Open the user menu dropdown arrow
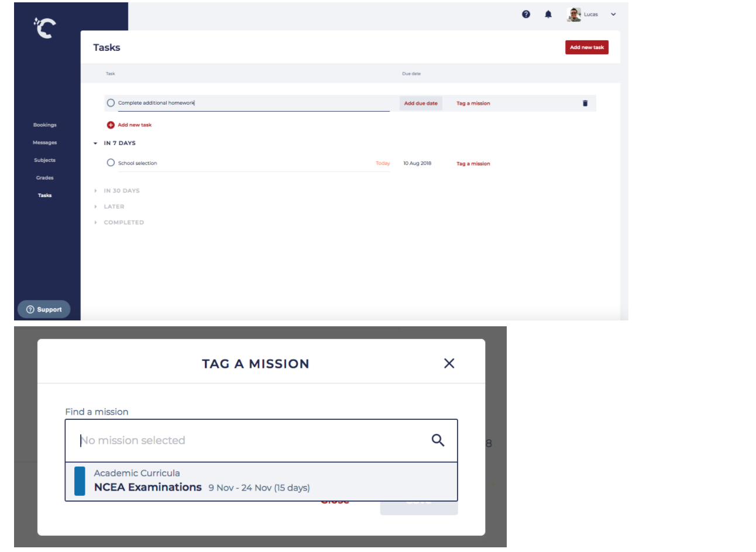Image resolution: width=756 pixels, height=552 pixels. pos(613,15)
